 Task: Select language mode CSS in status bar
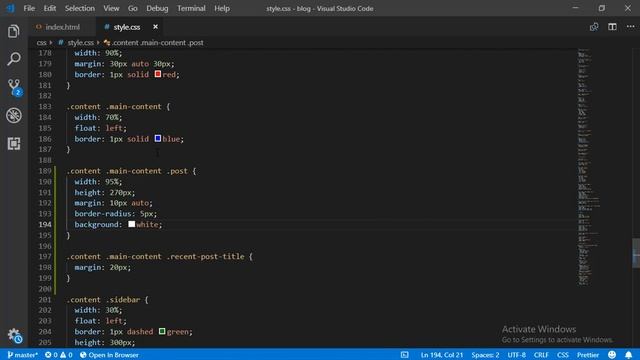tap(562, 355)
